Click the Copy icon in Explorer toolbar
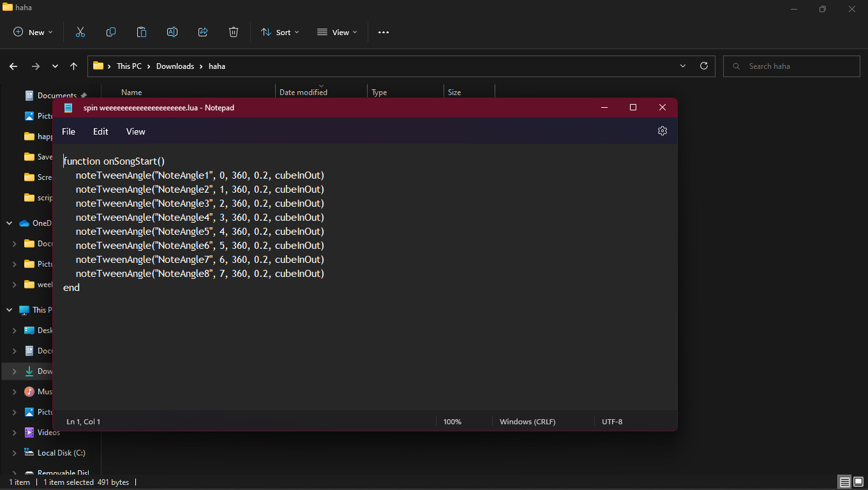This screenshot has width=868, height=490. [111, 32]
